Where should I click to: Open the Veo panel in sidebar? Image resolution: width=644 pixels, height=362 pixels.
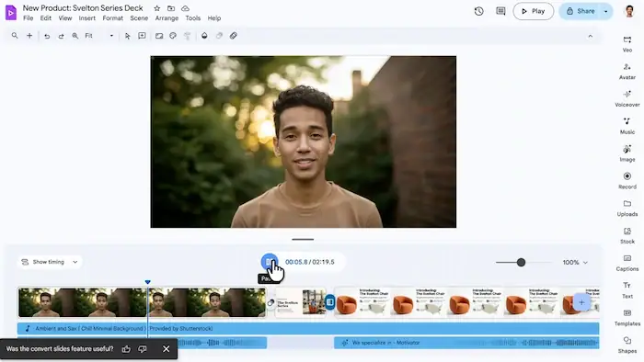coord(627,44)
